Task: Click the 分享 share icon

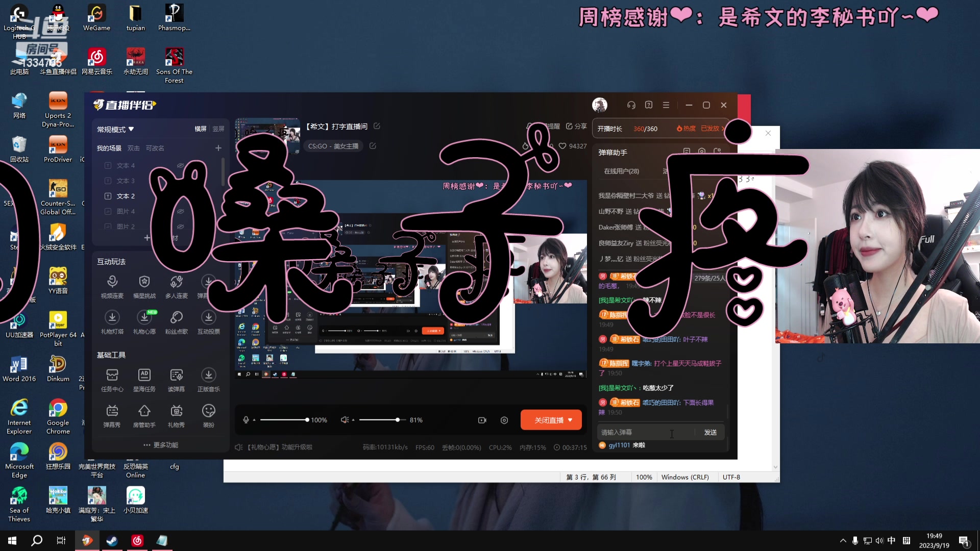Action: [x=576, y=126]
